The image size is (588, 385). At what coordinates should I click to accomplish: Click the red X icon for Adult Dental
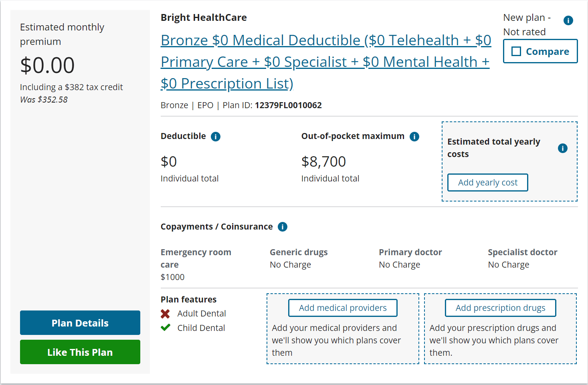[165, 314]
